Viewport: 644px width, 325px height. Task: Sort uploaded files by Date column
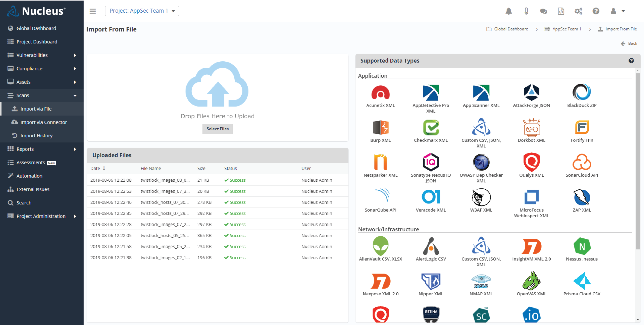point(97,168)
